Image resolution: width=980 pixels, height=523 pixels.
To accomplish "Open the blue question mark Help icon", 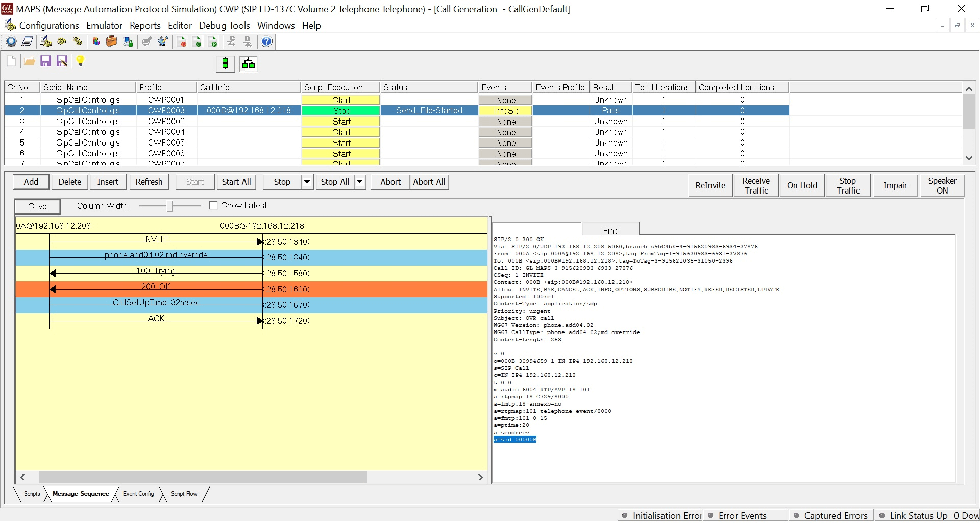I will pyautogui.click(x=266, y=42).
